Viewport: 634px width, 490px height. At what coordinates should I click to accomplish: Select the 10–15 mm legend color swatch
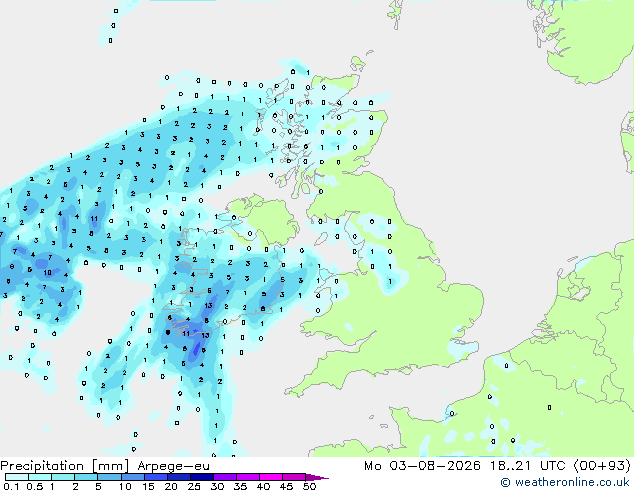click(x=133, y=477)
